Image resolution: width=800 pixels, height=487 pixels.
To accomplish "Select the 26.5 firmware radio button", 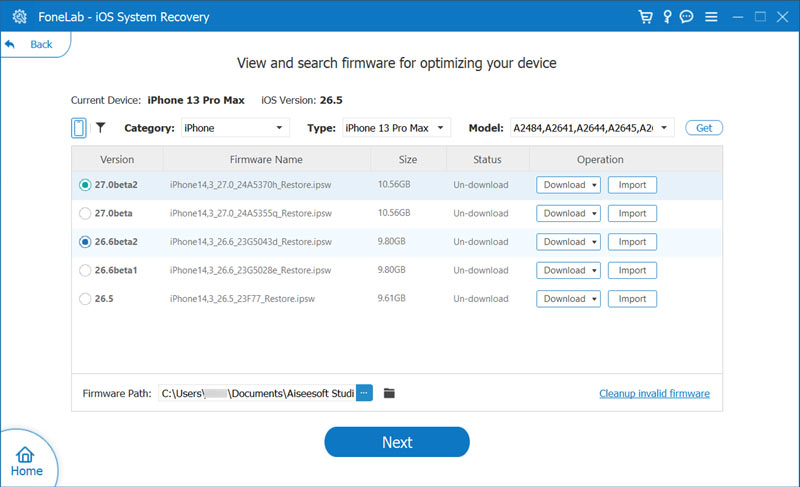I will coord(85,299).
